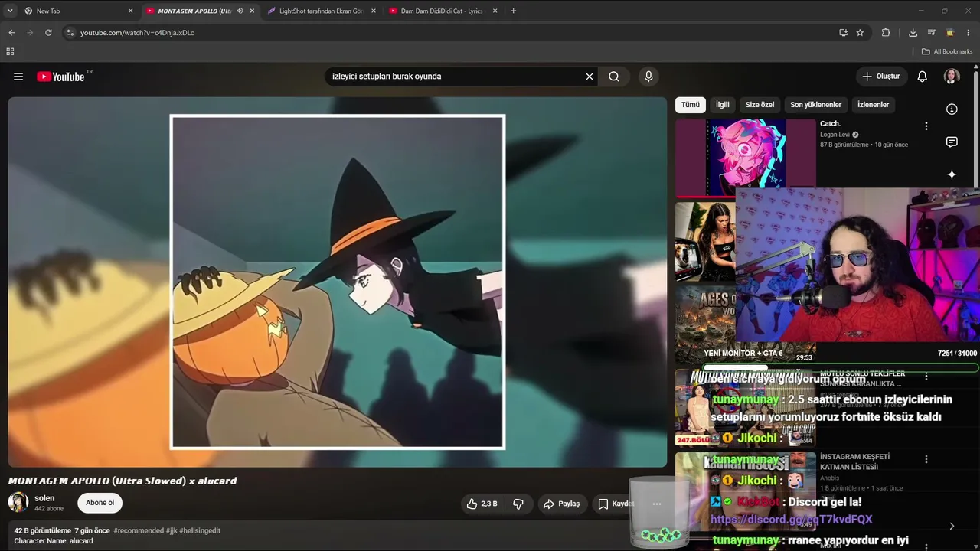Screen dimensions: 980x551
Task: Open the Logan Levi channel link
Action: (x=835, y=135)
